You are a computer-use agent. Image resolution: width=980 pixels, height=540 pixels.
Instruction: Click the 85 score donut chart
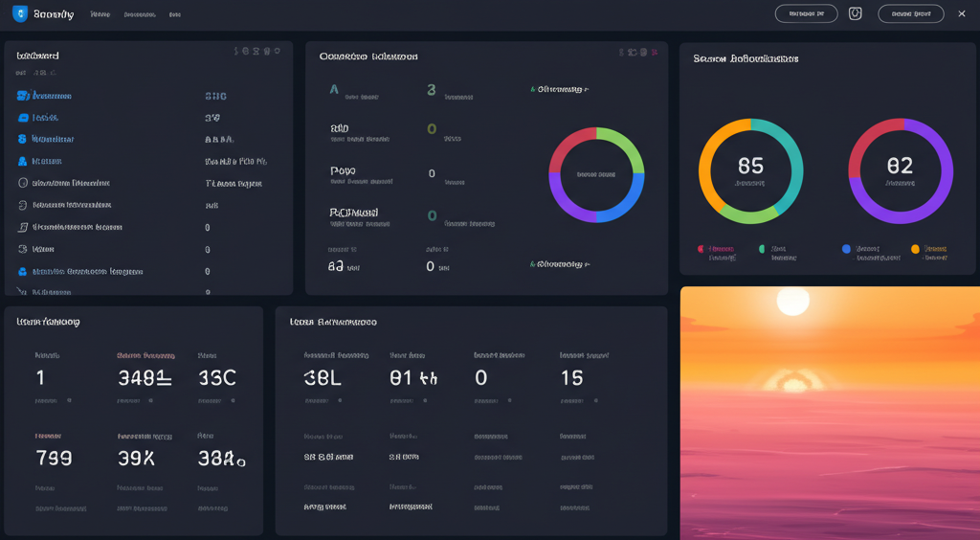coord(750,170)
